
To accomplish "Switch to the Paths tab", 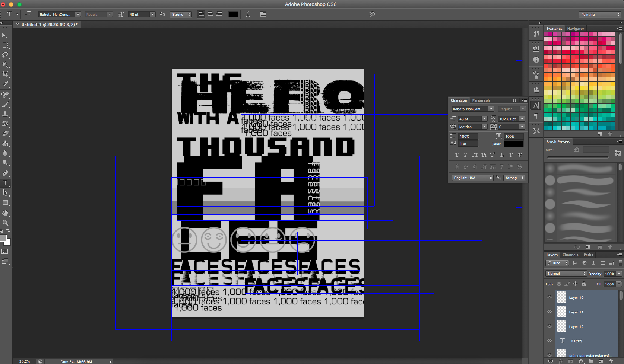I will pos(588,255).
